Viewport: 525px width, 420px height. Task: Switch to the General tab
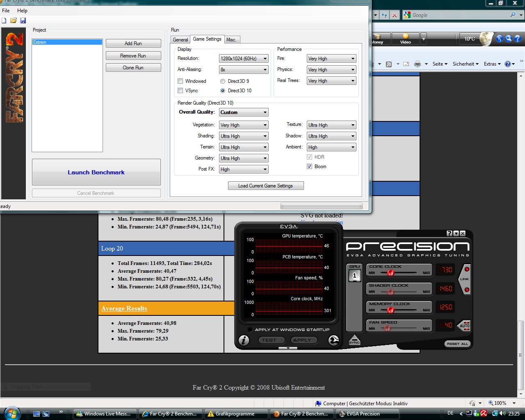coord(180,40)
